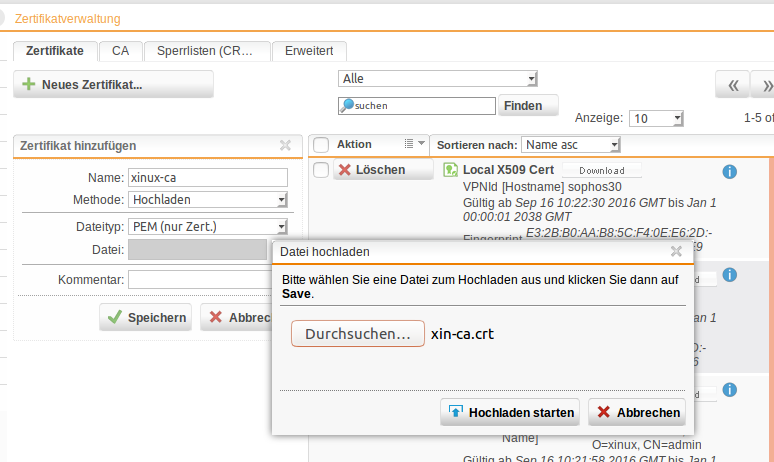Open the Anzeige count dropdown

pyautogui.click(x=656, y=118)
